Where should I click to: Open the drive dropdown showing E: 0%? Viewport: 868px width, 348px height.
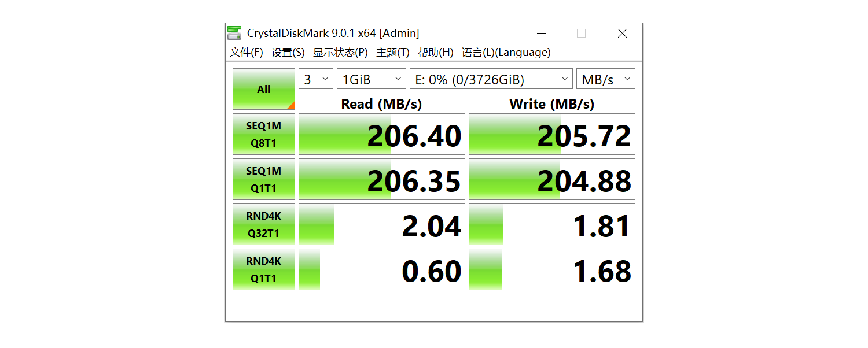491,79
